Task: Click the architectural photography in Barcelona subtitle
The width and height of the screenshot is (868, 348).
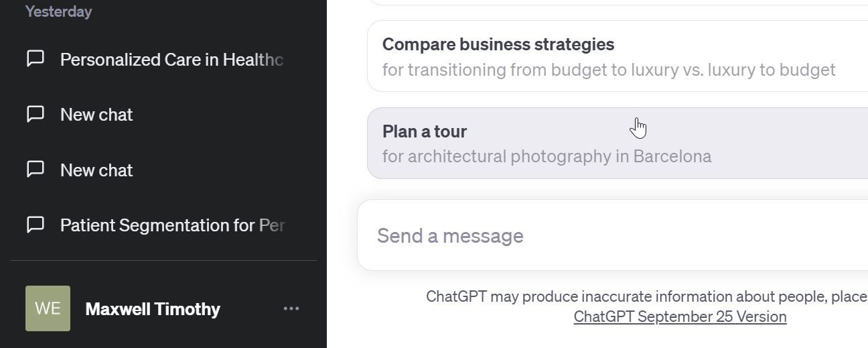Action: click(547, 156)
